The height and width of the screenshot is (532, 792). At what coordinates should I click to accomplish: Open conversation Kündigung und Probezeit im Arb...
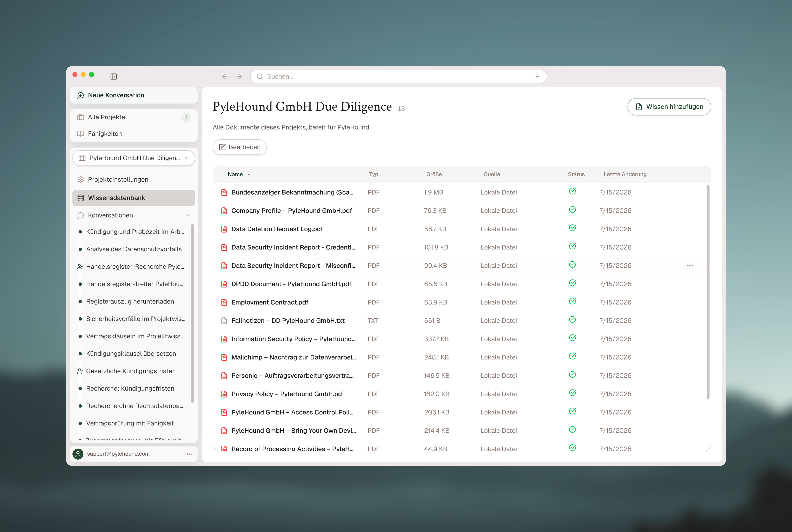pos(135,232)
